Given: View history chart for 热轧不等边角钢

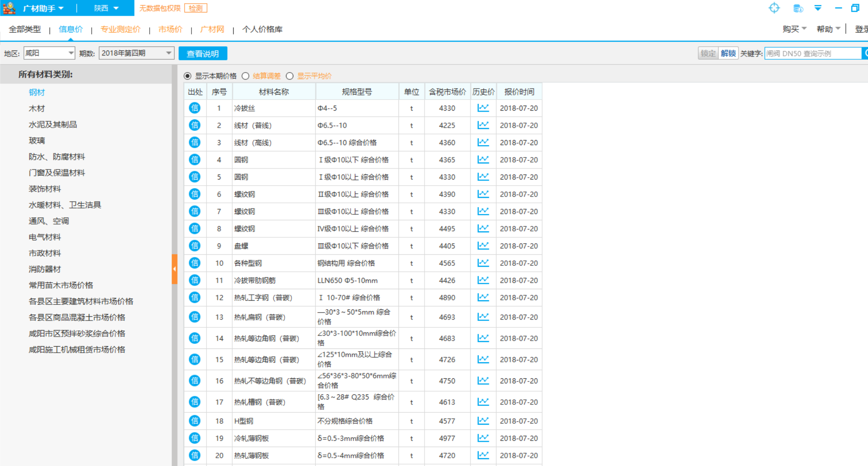Looking at the screenshot, I should (483, 381).
